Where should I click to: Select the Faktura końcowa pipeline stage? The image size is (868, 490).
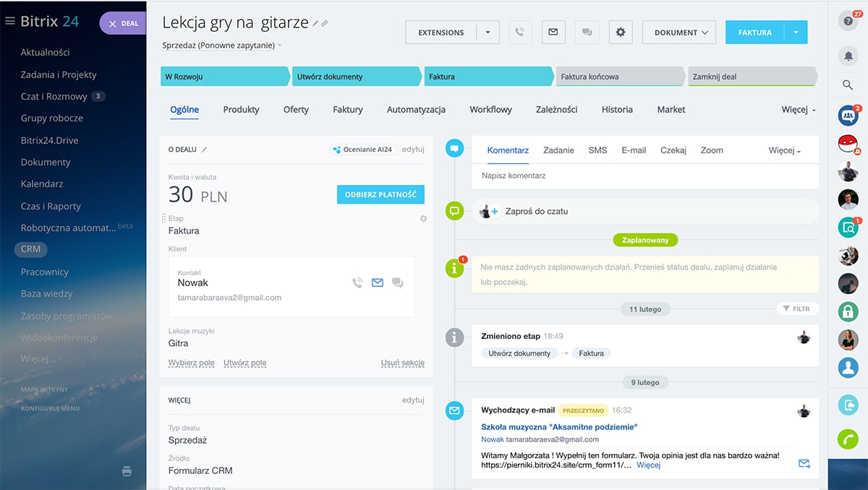point(618,77)
